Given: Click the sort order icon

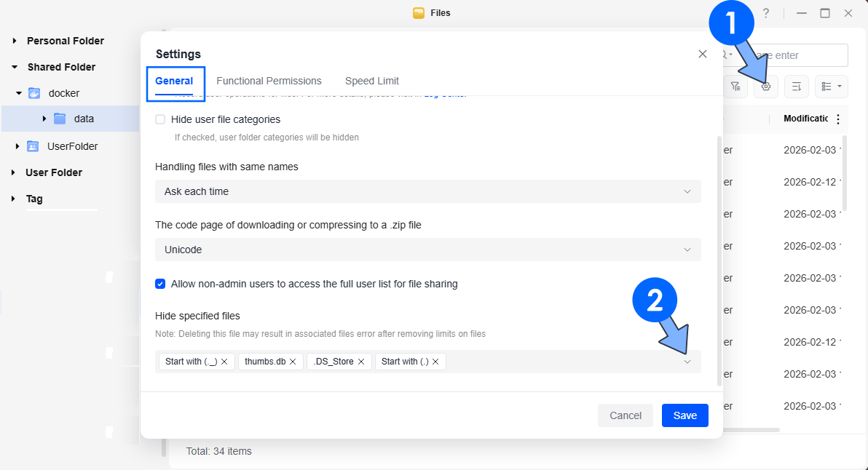Looking at the screenshot, I should (797, 87).
